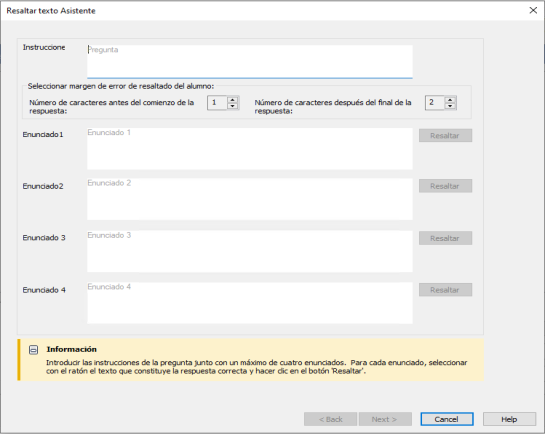Return with the Back button
Screen dimensions: 545x434
pos(330,419)
